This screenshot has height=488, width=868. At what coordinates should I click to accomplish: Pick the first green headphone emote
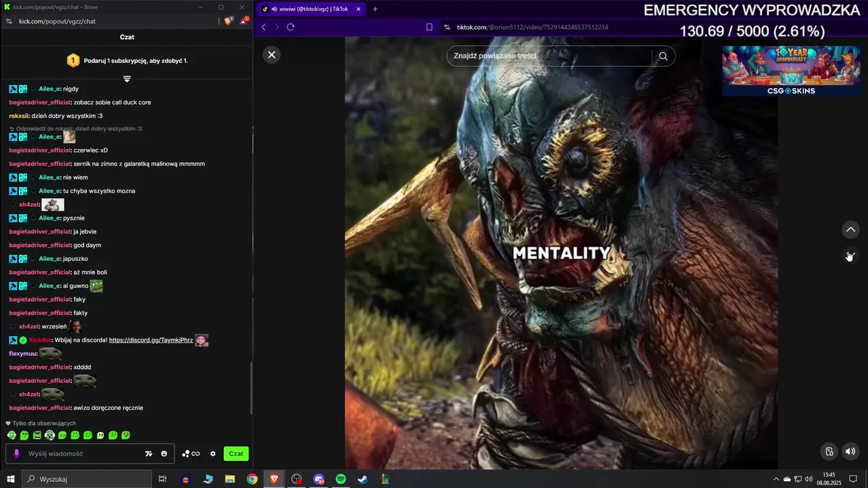[x=12, y=435]
